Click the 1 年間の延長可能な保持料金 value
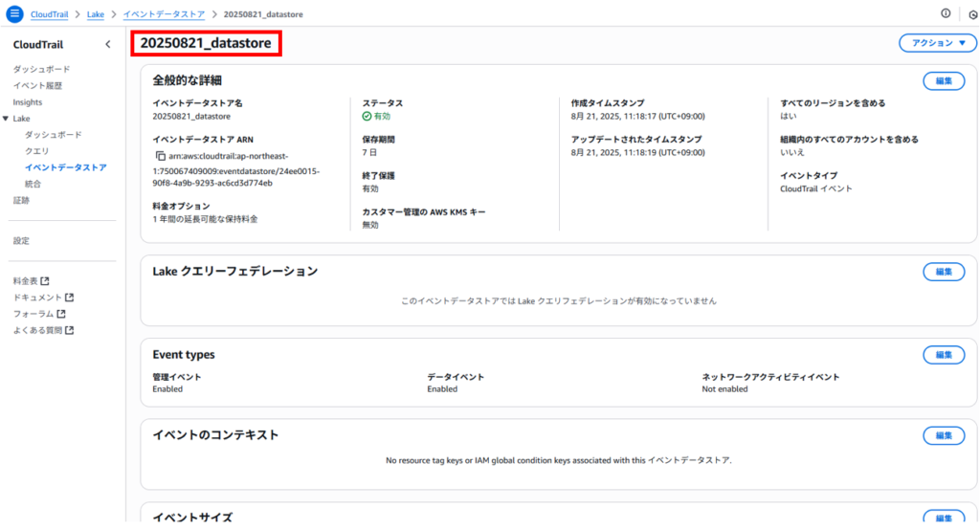 point(205,219)
